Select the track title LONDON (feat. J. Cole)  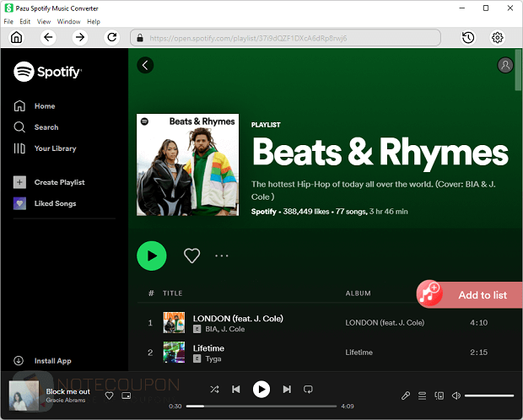pos(238,318)
